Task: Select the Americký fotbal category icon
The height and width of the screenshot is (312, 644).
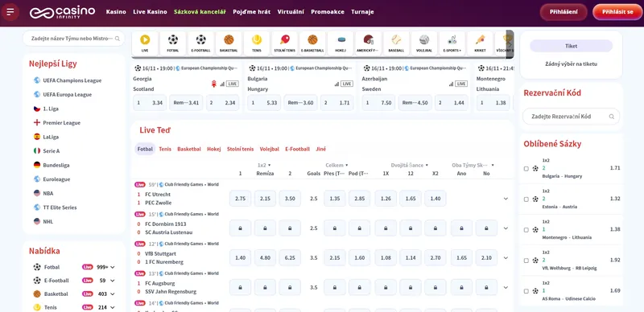Action: pyautogui.click(x=369, y=43)
